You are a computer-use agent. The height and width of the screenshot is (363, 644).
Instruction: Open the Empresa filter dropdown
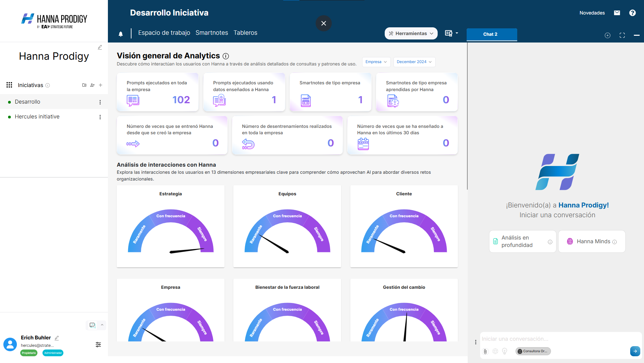coord(376,62)
